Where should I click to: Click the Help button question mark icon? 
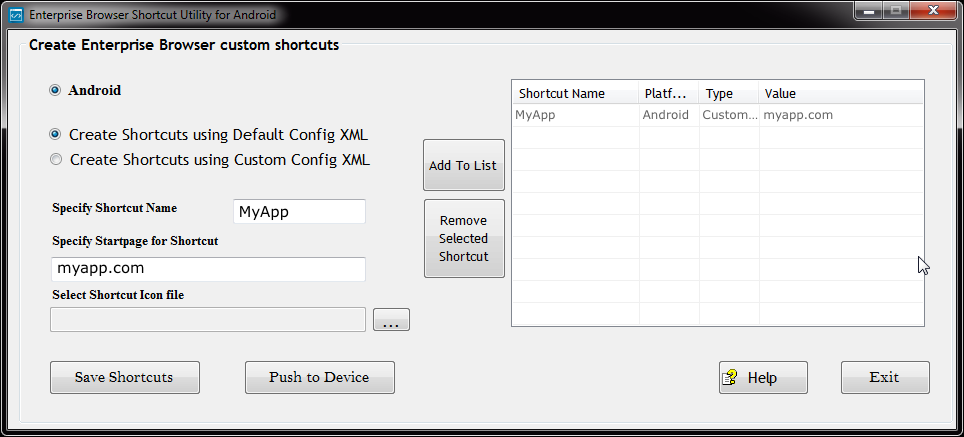coord(731,378)
